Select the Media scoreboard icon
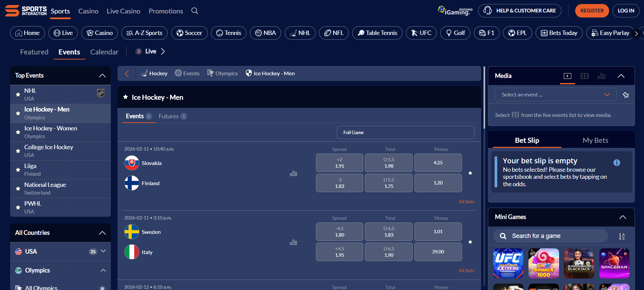The height and width of the screenshot is (290, 644). 585,76
